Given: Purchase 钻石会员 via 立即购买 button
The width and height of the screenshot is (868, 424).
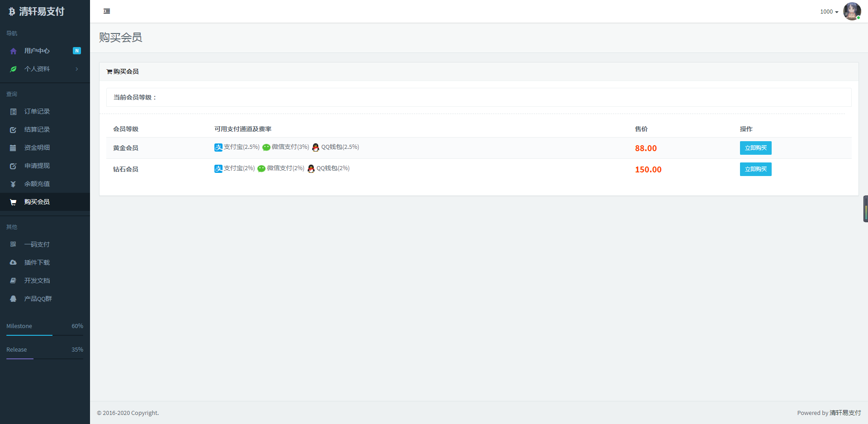Looking at the screenshot, I should [755, 169].
